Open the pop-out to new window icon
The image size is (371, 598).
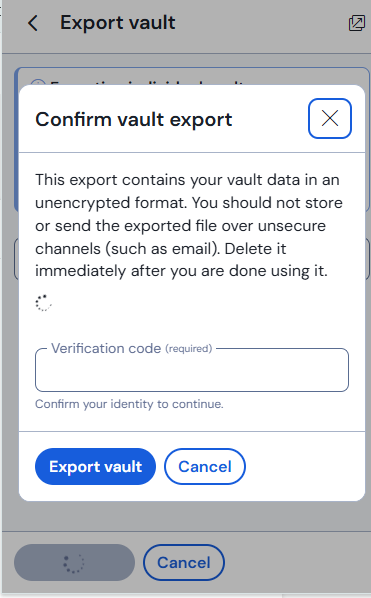click(357, 23)
